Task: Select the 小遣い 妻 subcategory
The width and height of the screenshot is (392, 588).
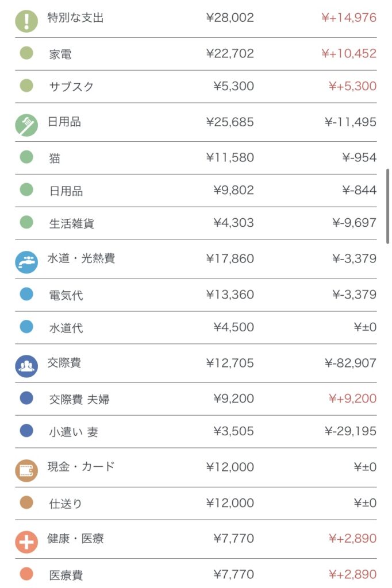Action: 74,432
